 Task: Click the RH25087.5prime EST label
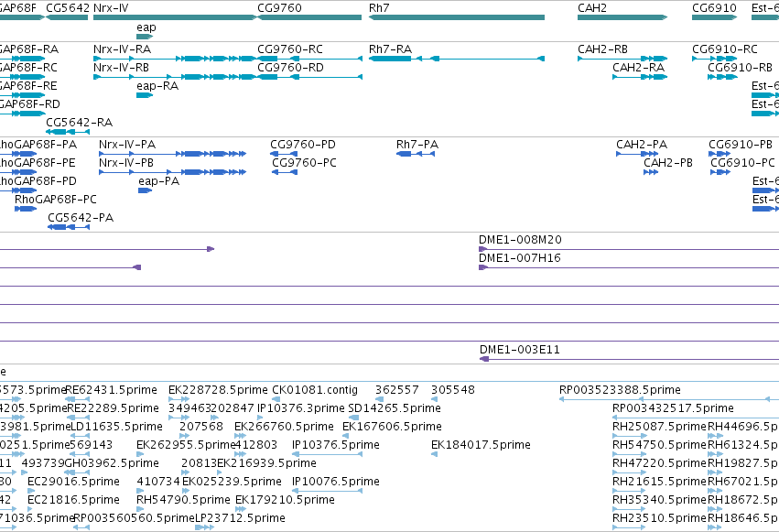659,427
